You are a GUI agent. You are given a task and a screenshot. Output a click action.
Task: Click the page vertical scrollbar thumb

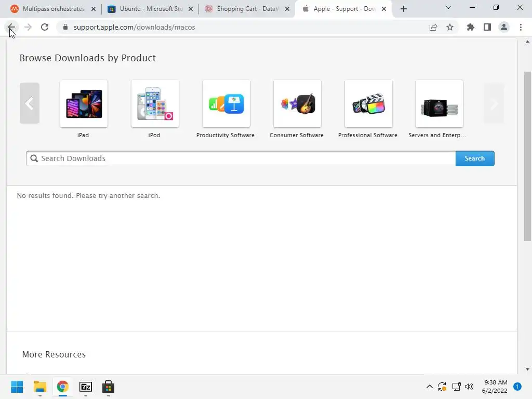pyautogui.click(x=527, y=156)
